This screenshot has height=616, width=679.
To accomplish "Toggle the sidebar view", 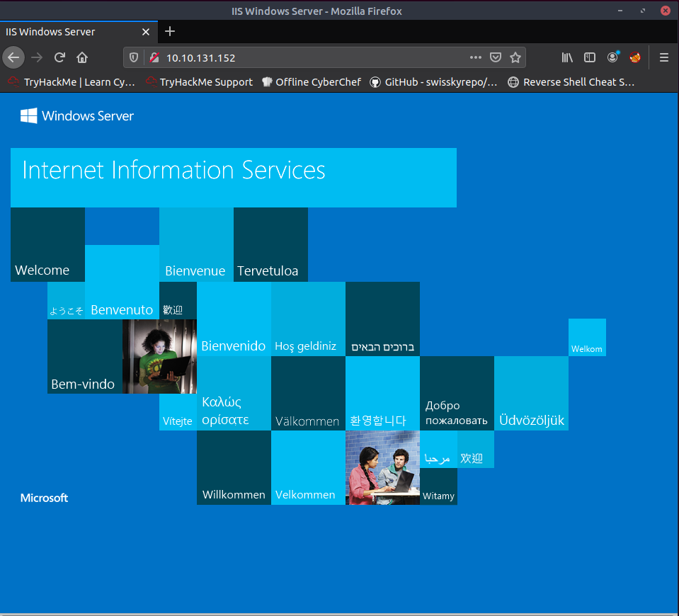I will tap(590, 57).
